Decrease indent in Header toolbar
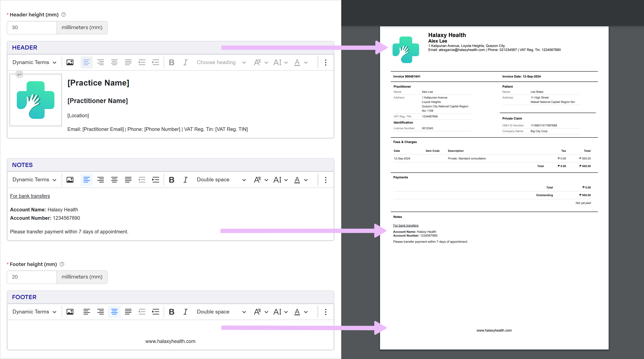644x359 pixels. coord(142,62)
